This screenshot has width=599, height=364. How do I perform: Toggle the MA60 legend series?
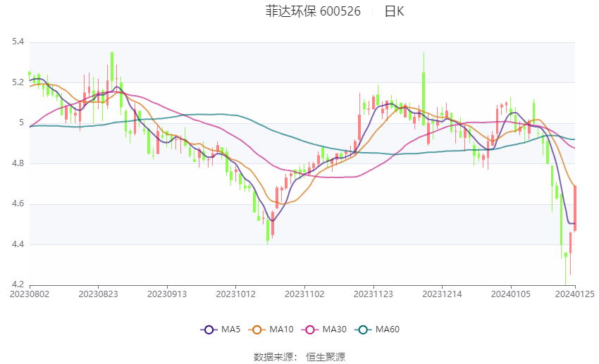point(377,330)
